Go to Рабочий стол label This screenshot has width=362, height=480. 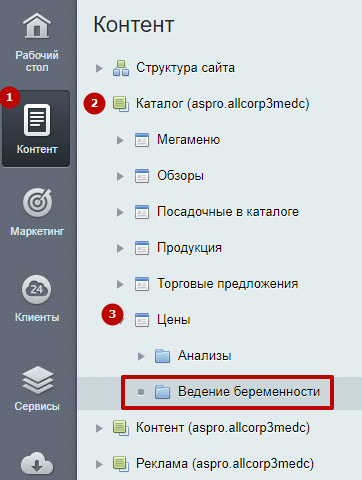(x=37, y=61)
